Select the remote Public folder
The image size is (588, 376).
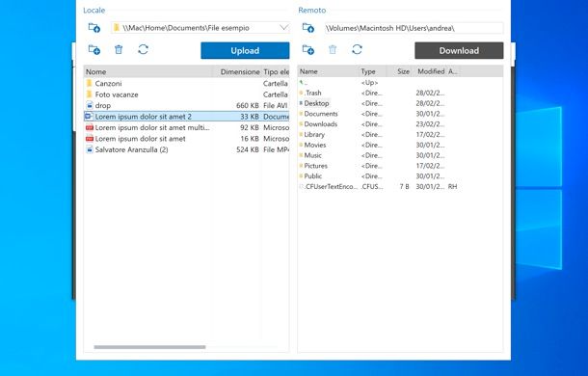(x=379, y=176)
